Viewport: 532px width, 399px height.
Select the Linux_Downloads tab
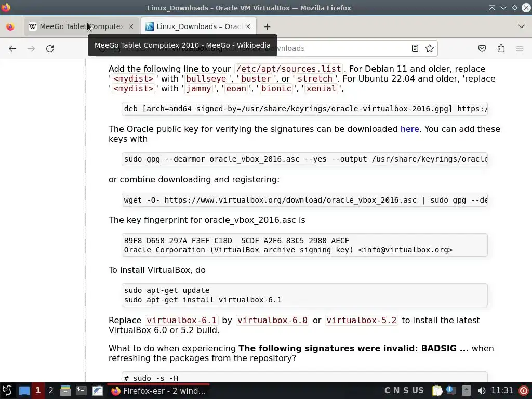coord(198,26)
